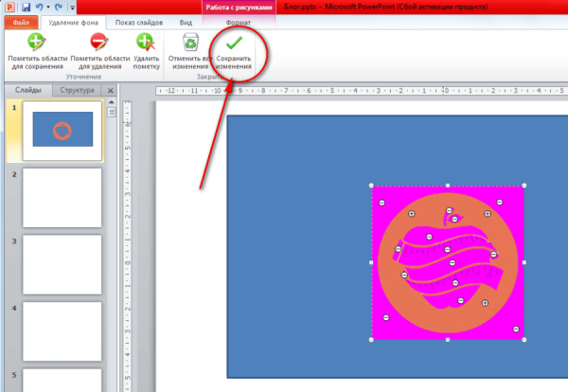The height and width of the screenshot is (392, 568).
Task: Close the slides pane with X button
Action: (110, 91)
